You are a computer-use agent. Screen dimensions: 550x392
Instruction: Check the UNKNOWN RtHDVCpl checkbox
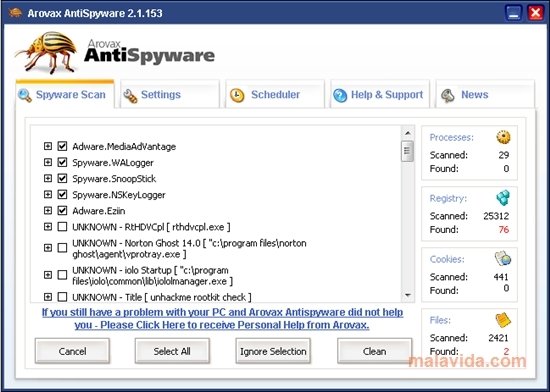pyautogui.click(x=62, y=227)
